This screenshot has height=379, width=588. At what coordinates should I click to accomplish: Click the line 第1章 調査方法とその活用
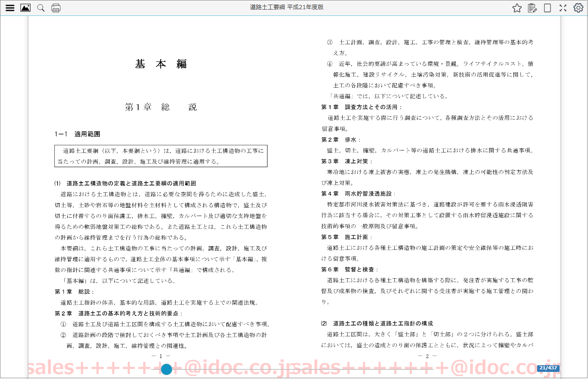pyautogui.click(x=361, y=107)
